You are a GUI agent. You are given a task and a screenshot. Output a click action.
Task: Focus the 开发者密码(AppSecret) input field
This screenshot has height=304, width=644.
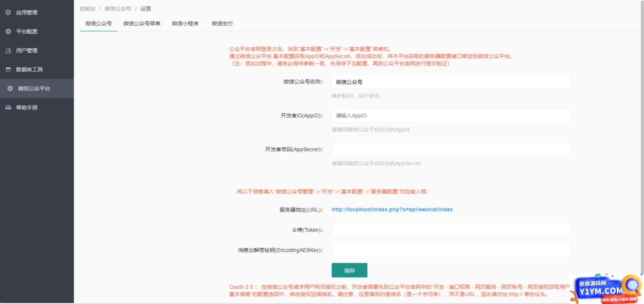(x=451, y=149)
